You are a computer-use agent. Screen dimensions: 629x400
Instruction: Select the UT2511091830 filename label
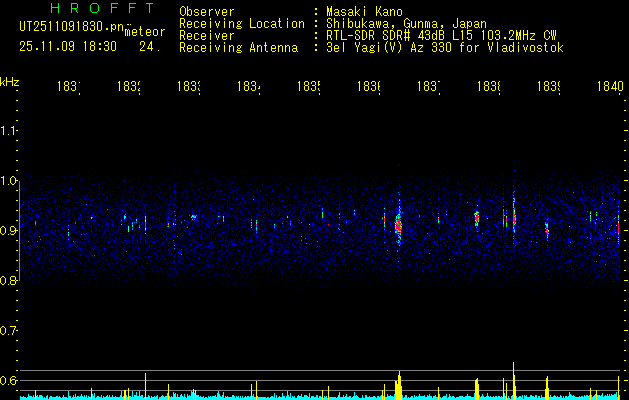click(71, 27)
